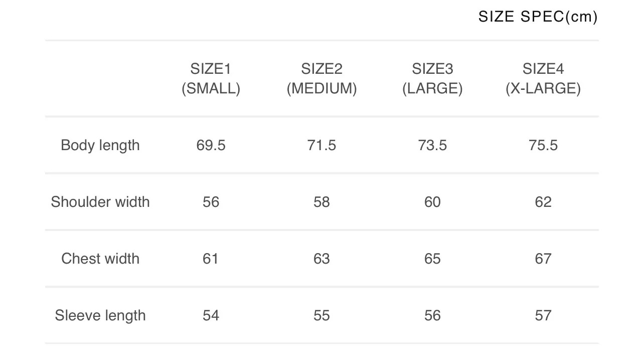Select the X-Large chest width value 67
This screenshot has height=352, width=644.
pyautogui.click(x=543, y=259)
